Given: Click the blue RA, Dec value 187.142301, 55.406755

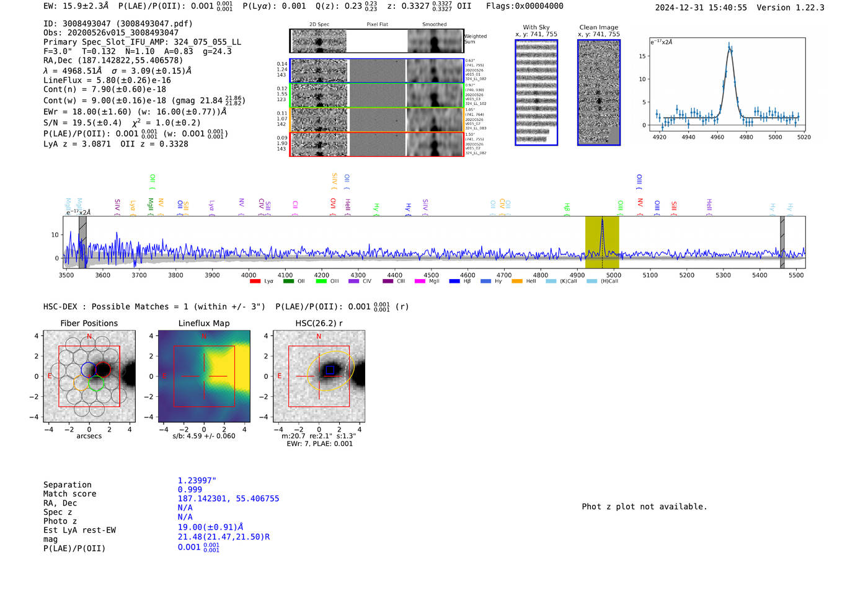Looking at the screenshot, I should (228, 499).
